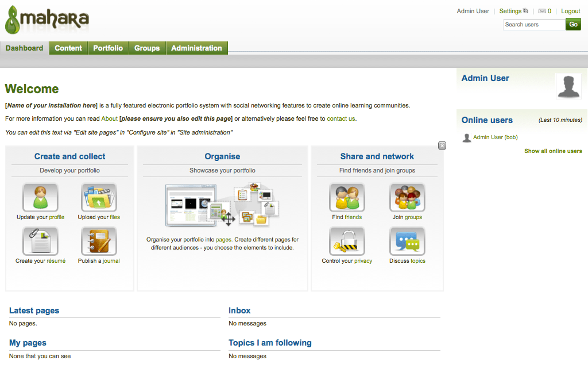Open the Find friends icon
The image size is (588, 368).
(347, 198)
